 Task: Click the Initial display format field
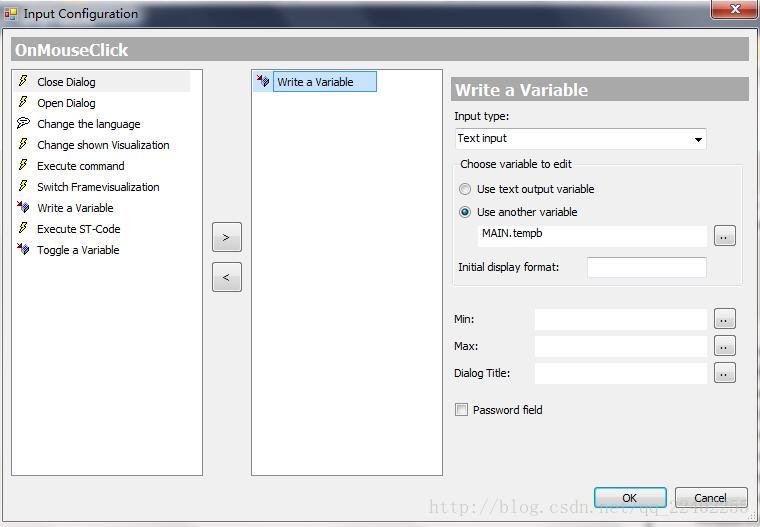point(647,267)
